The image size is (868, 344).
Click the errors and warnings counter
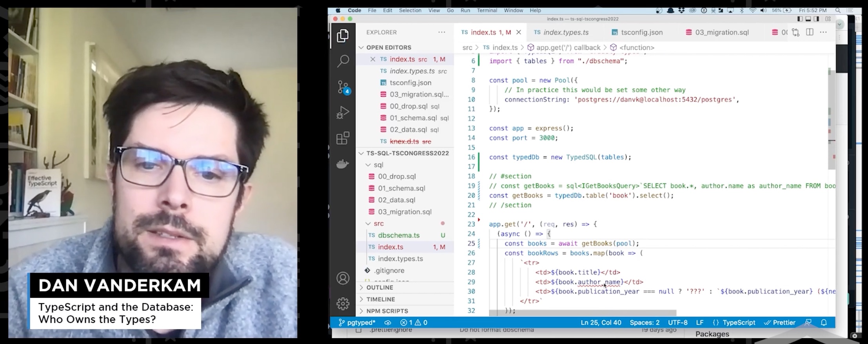click(x=414, y=322)
